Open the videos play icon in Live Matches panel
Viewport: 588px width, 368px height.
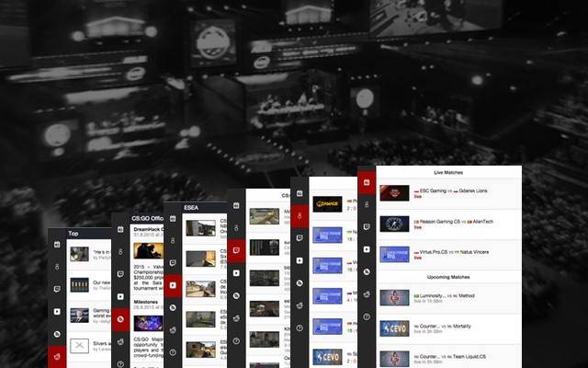[x=367, y=249]
